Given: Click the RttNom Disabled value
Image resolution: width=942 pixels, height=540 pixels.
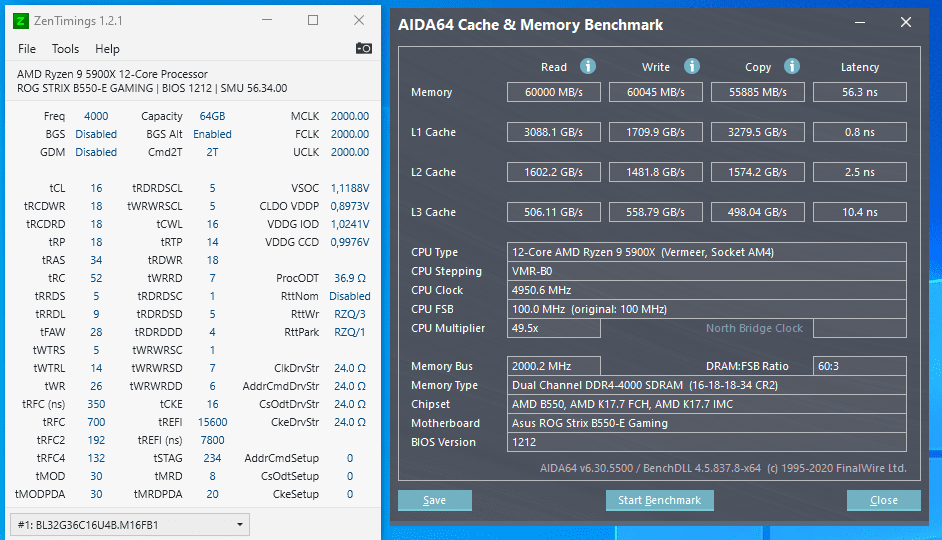Looking at the screenshot, I should [x=350, y=296].
